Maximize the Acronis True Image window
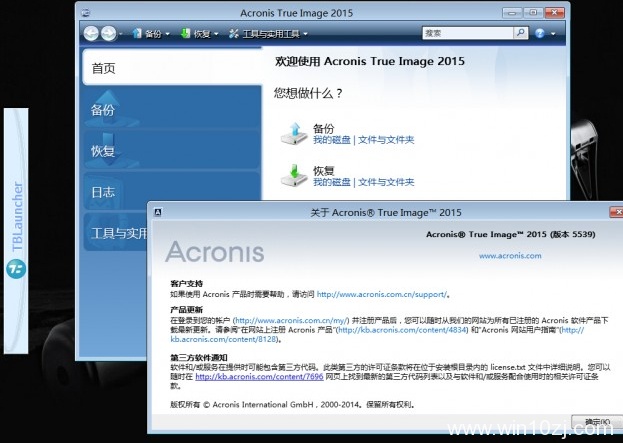The image size is (623, 443). point(533,13)
